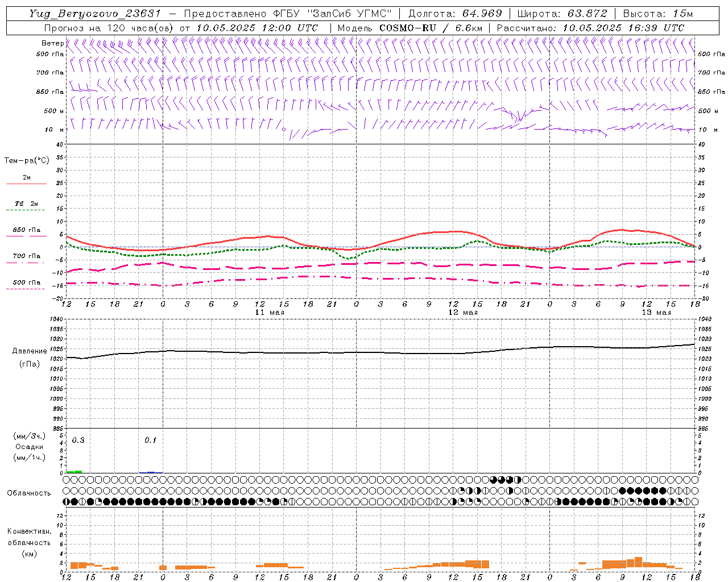Select the Облачность cloud cover label
Screen dimensions: 728x582
29,493
